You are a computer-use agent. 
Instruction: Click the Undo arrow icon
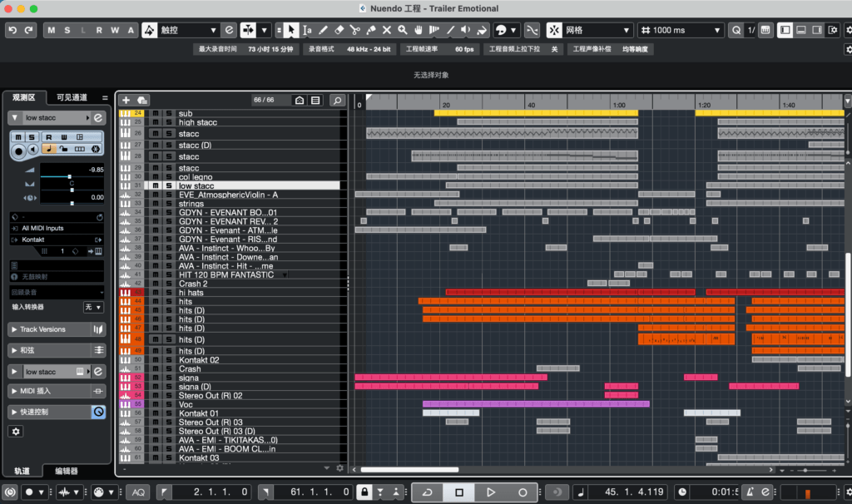pyautogui.click(x=12, y=31)
